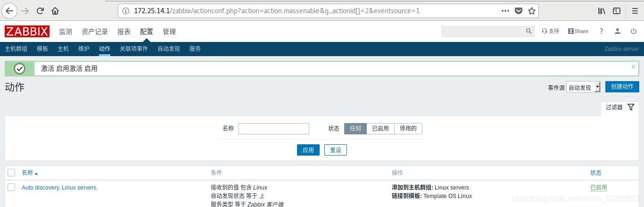Go back with the browser back arrow
Viewport: 644px width, 207px height.
pos(10,10)
